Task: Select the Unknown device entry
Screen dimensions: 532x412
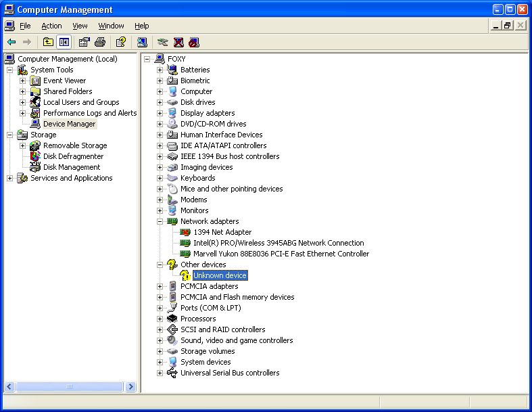Action: point(220,275)
